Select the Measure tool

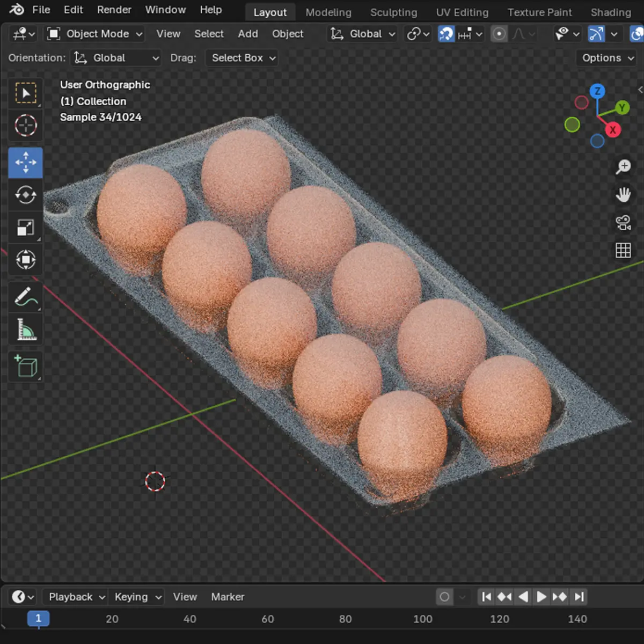(26, 330)
